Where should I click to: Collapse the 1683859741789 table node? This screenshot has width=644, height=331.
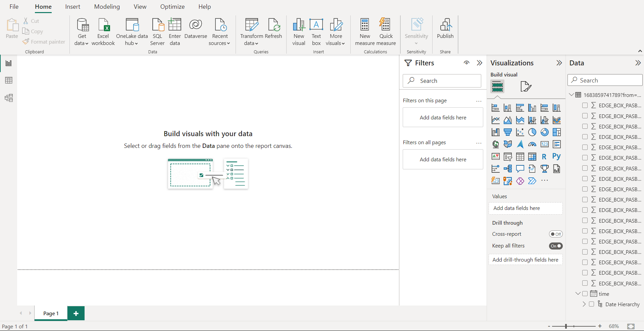pos(572,95)
